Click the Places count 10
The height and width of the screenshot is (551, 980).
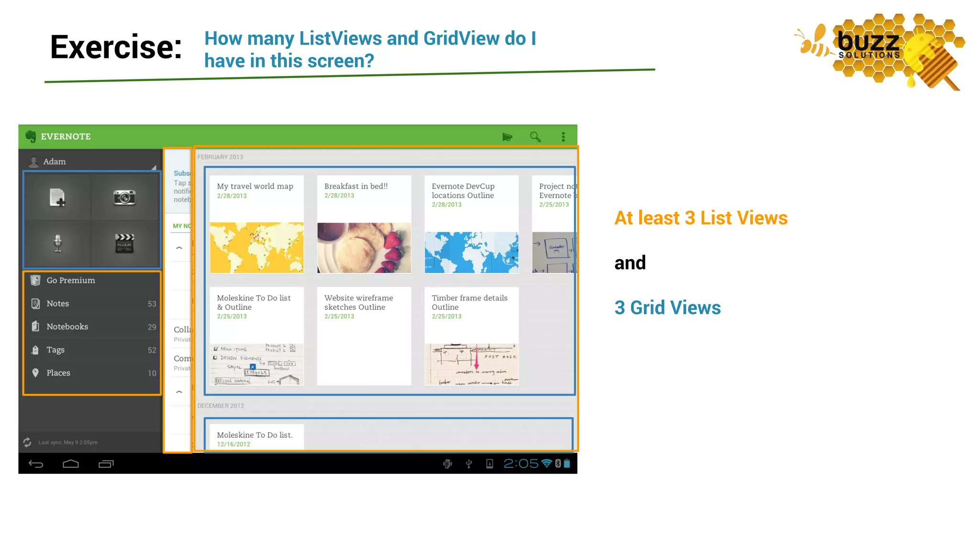pyautogui.click(x=152, y=373)
